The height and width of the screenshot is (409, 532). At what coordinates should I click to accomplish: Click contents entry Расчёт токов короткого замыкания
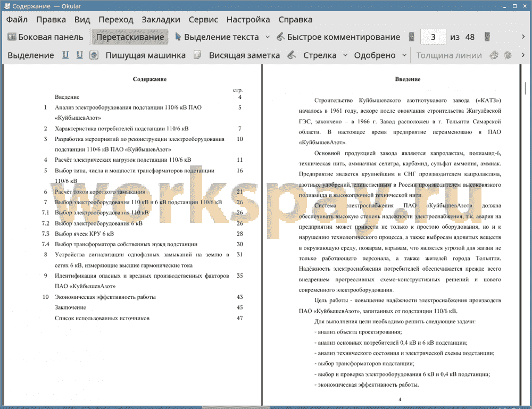click(100, 191)
